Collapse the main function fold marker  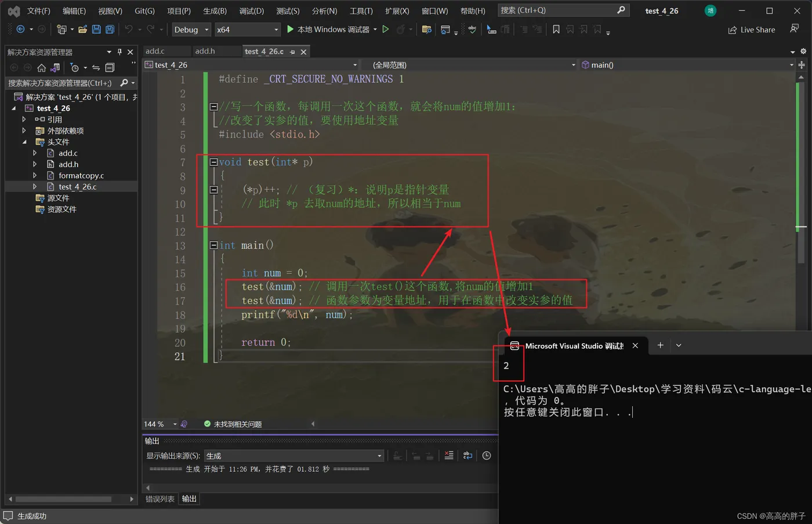point(213,245)
